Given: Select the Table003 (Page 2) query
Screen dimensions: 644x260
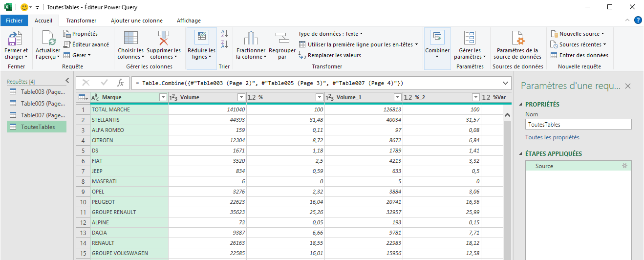Looking at the screenshot, I should [x=37, y=92].
